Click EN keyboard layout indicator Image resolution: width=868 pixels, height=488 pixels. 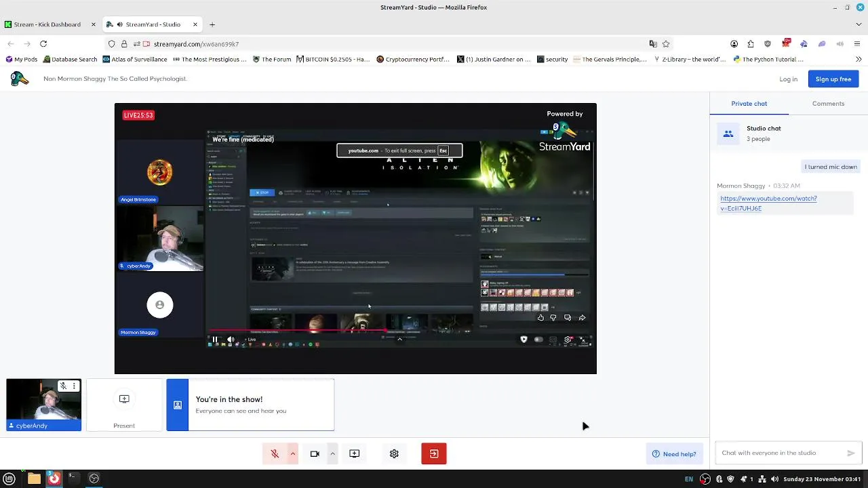coord(689,479)
